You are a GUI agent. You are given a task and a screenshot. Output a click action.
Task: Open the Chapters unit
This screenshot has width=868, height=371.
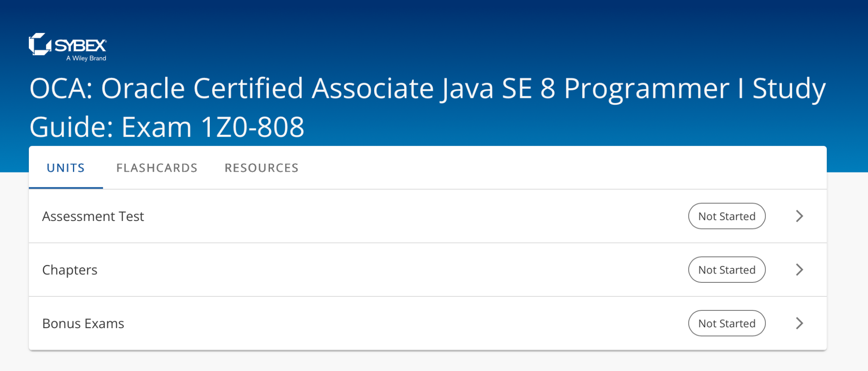click(70, 270)
